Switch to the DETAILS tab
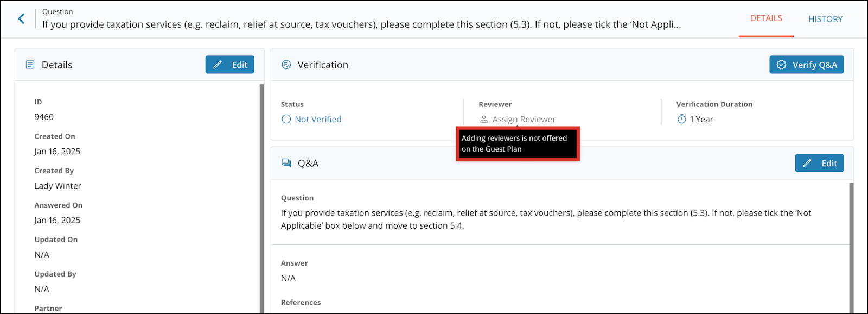Screen dimensions: 868x314 [766, 18]
